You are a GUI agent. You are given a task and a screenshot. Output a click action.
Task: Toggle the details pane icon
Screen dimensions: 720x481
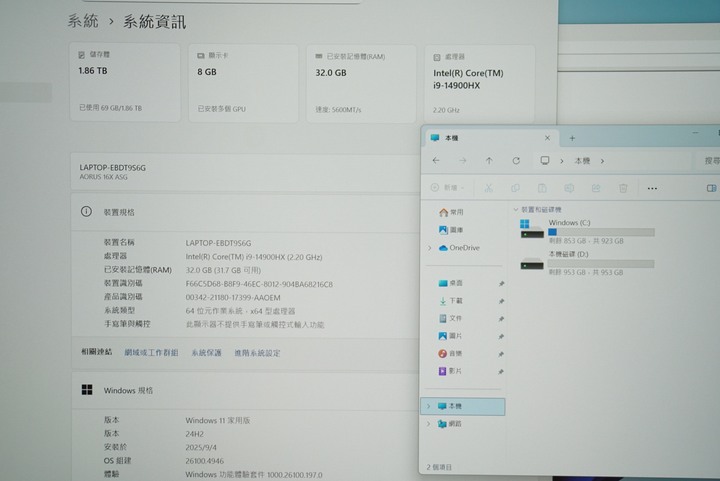(x=711, y=188)
